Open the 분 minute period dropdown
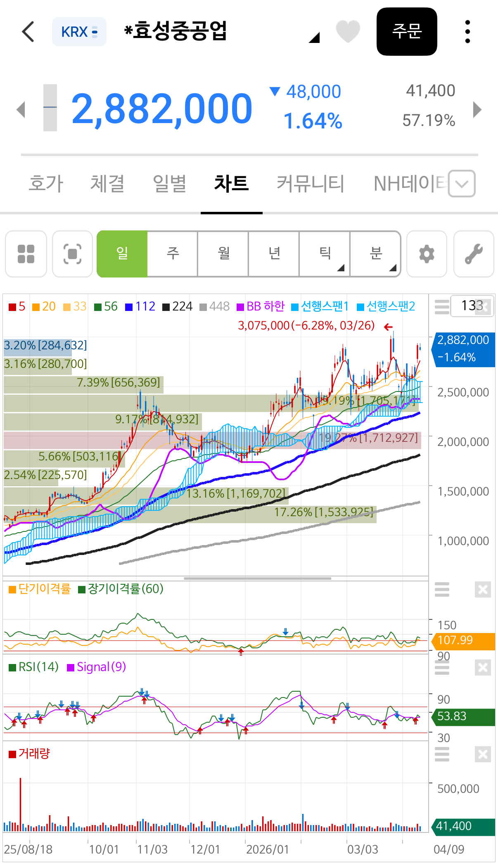The image size is (498, 868). [x=375, y=254]
